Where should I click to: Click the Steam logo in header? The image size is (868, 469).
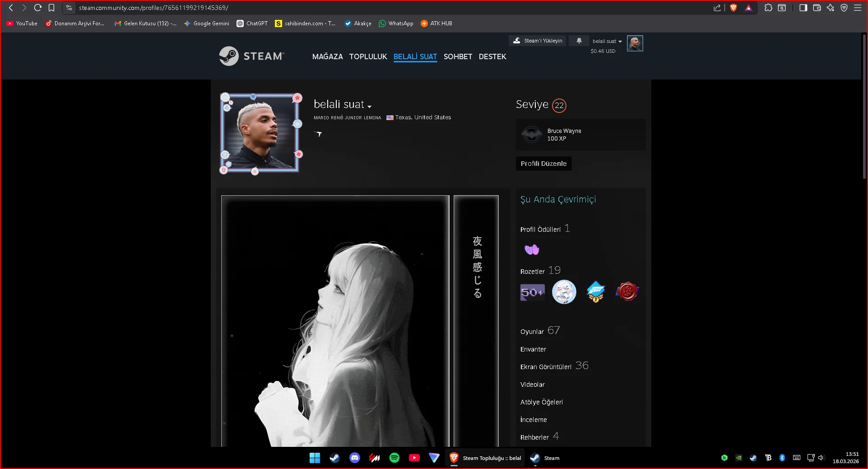pyautogui.click(x=251, y=56)
